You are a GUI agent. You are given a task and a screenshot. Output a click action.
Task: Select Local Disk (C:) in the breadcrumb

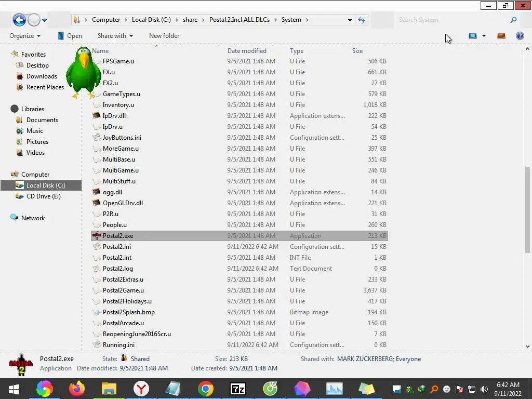coord(151,20)
